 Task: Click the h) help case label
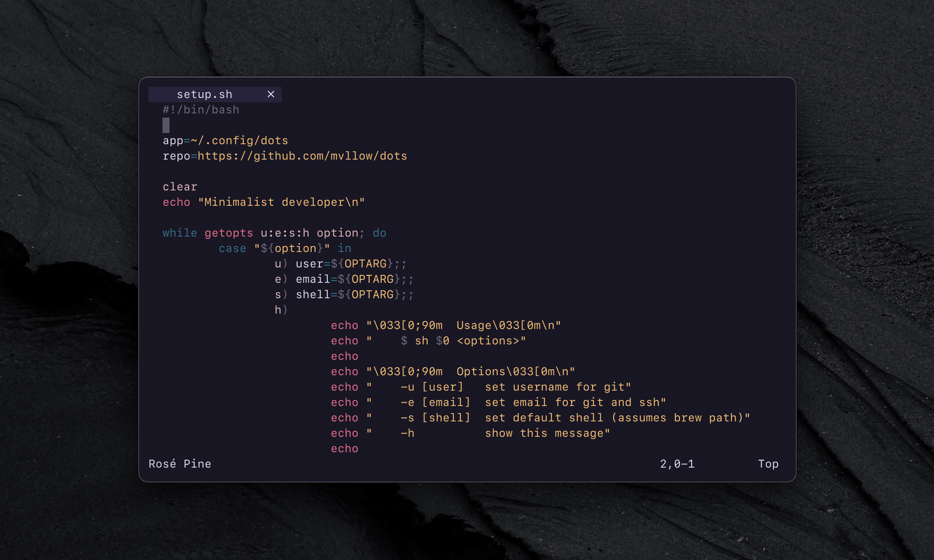tap(280, 309)
